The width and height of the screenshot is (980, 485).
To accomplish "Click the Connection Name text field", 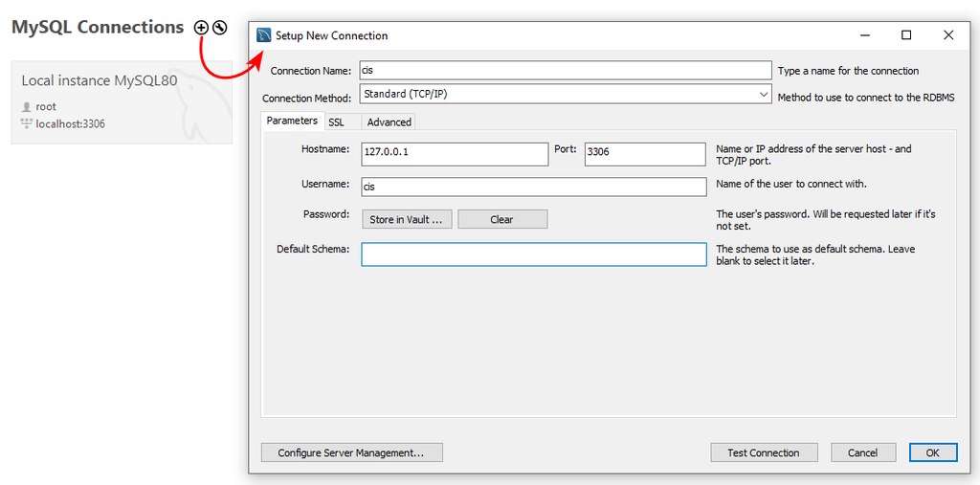I will pos(565,71).
